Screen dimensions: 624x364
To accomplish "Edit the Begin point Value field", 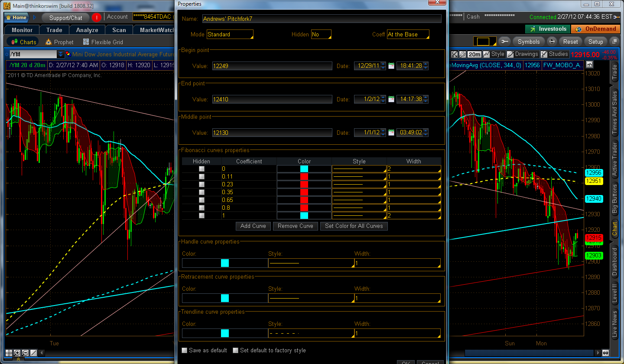I will click(x=272, y=66).
